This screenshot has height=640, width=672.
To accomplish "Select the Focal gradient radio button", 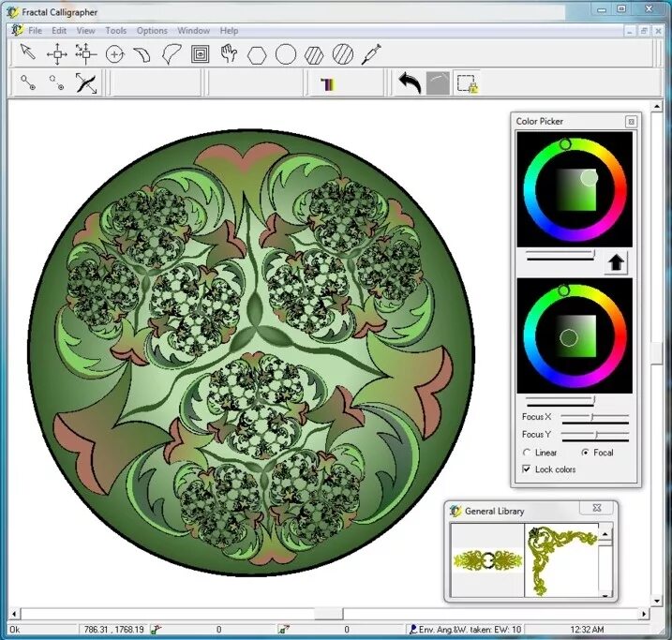I will (x=585, y=453).
